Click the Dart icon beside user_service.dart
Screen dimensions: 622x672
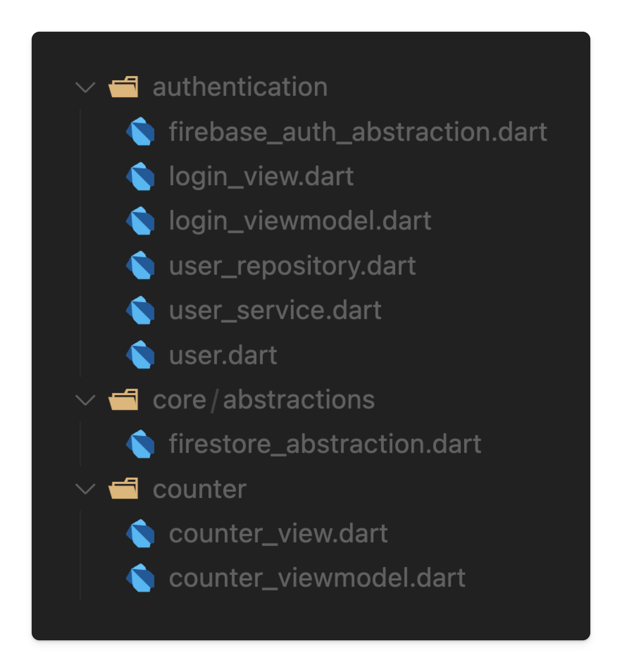tap(140, 310)
